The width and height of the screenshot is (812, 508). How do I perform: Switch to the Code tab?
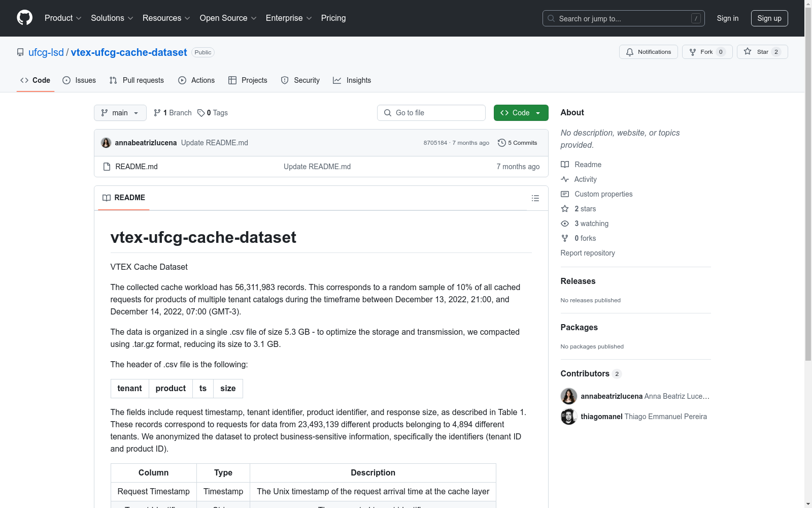coord(36,80)
